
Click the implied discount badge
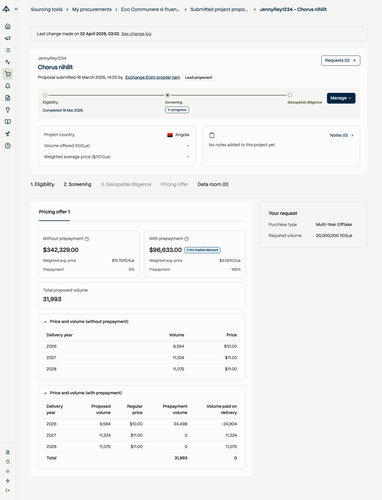click(202, 250)
